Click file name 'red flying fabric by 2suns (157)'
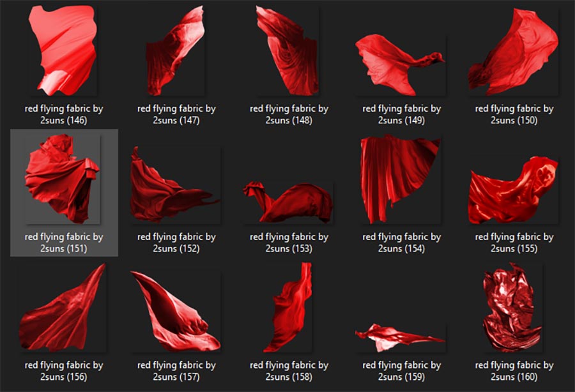 pos(176,371)
